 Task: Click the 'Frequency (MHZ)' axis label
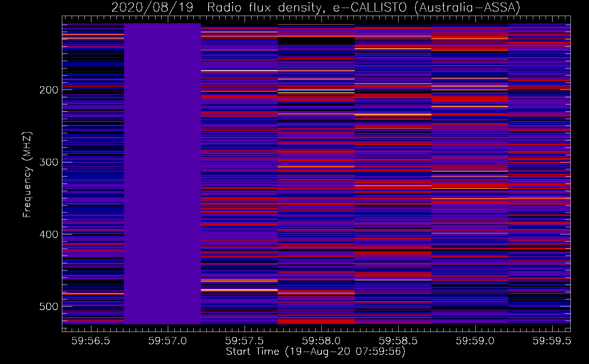[x=27, y=175]
